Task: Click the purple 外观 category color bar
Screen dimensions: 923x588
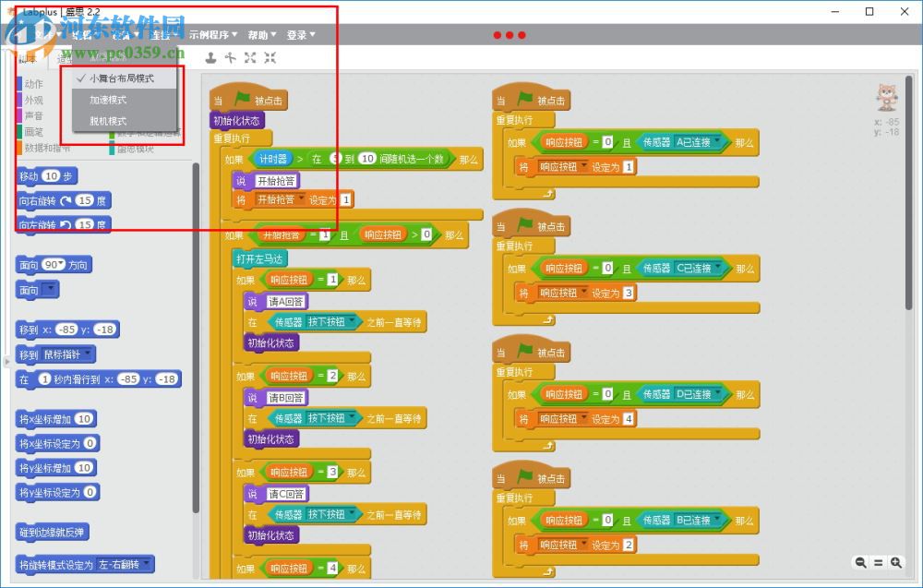Action: click(19, 100)
